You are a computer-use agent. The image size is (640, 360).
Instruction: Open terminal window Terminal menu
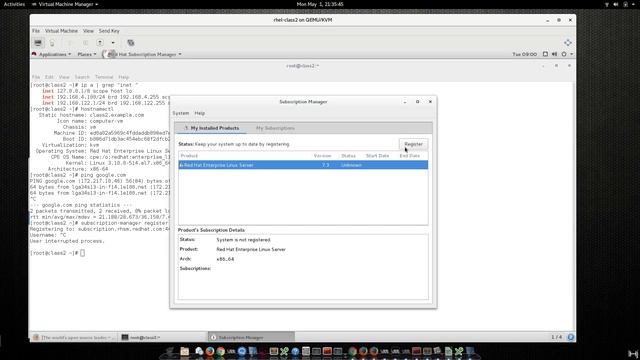coord(104,77)
